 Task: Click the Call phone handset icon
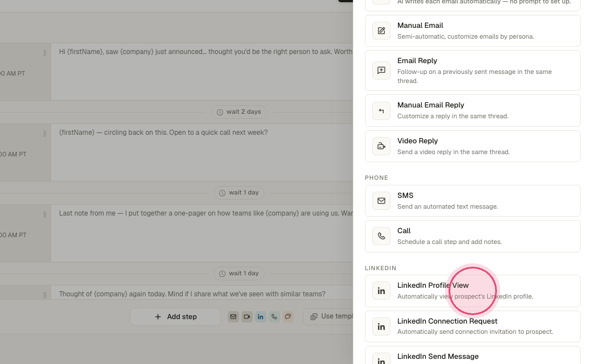tap(381, 236)
